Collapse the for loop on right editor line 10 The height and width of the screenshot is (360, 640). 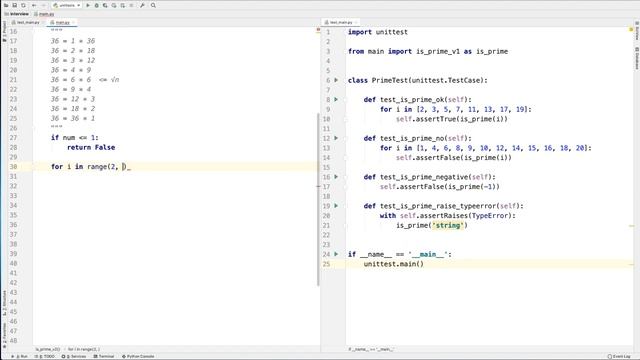click(345, 119)
